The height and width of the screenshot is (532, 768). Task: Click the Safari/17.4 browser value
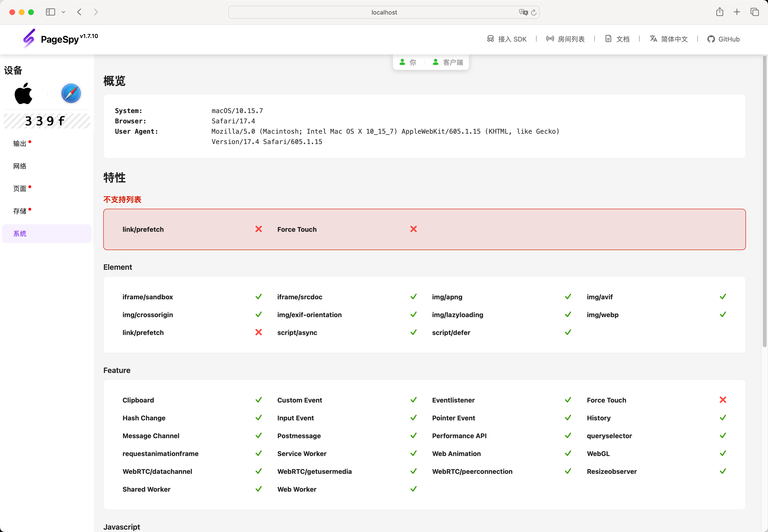[234, 121]
